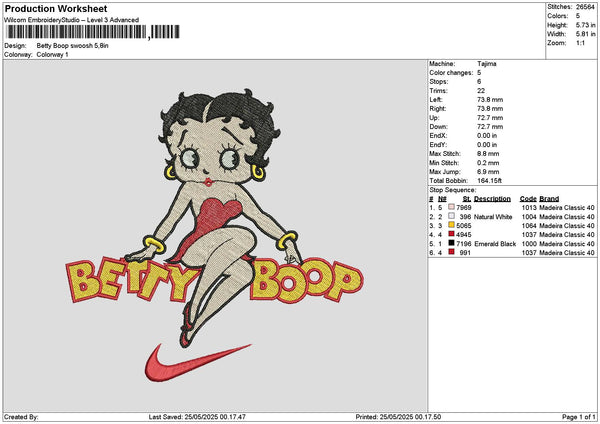Image resolution: width=600 pixels, height=424 pixels.
Task: Click the 'EndY:' 0.00 in value
Action: (x=487, y=145)
